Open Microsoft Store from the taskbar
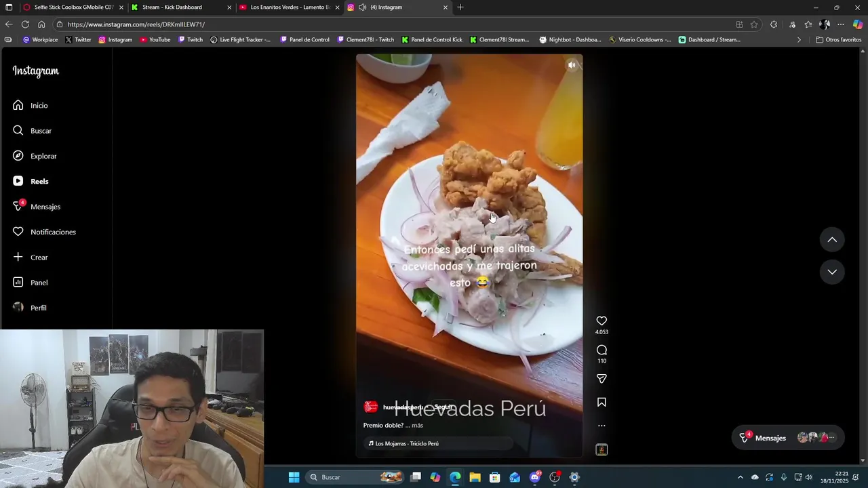The image size is (868, 488). point(495,477)
